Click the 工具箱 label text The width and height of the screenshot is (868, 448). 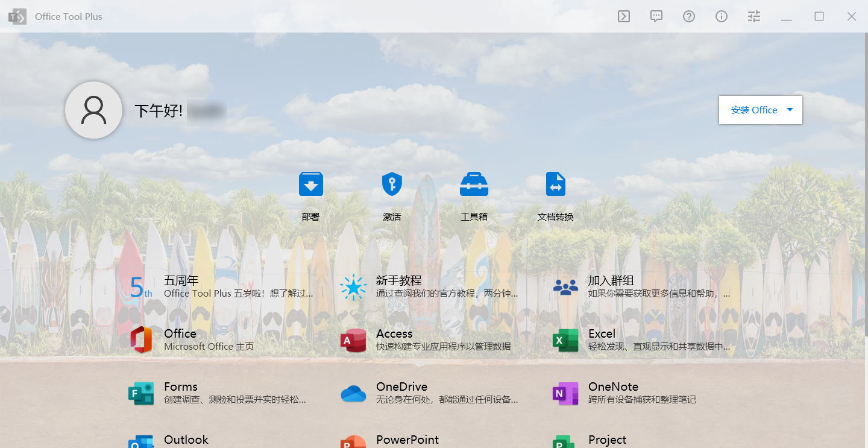tap(474, 216)
